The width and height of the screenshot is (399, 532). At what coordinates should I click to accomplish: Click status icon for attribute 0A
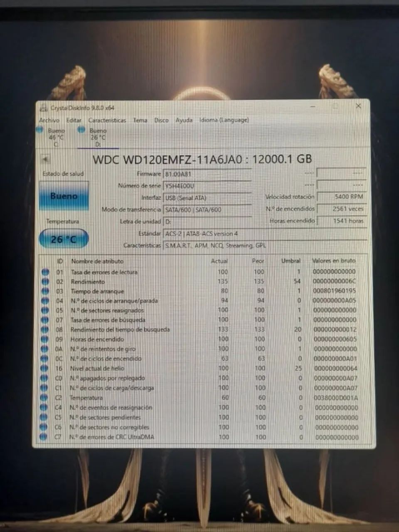(44, 349)
